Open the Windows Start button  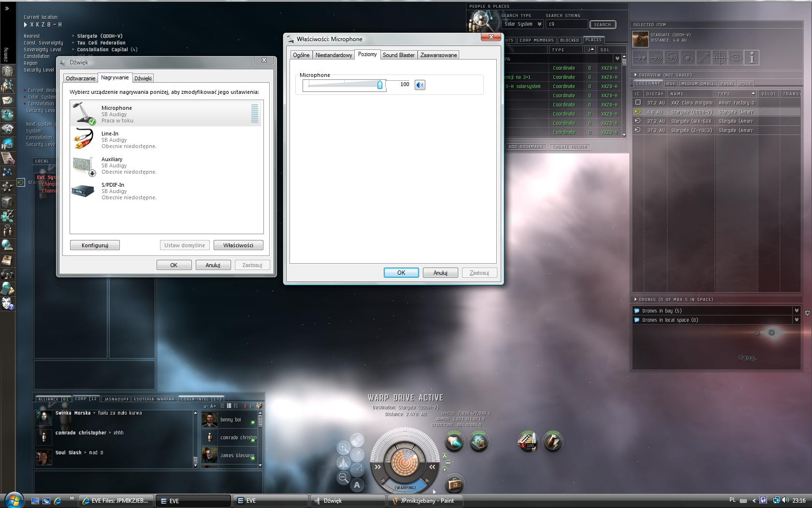coord(14,500)
